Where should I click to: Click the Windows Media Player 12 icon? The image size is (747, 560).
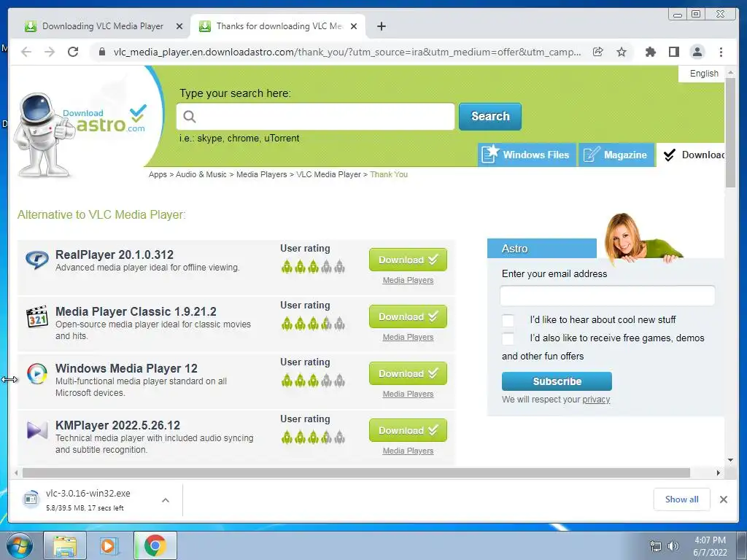(36, 373)
